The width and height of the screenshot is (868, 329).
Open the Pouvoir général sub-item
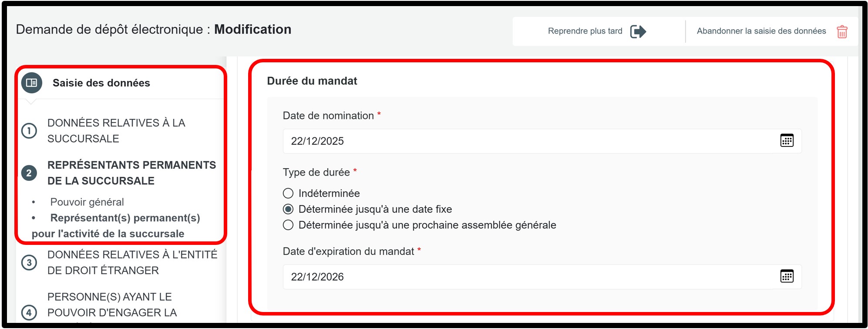[87, 202]
